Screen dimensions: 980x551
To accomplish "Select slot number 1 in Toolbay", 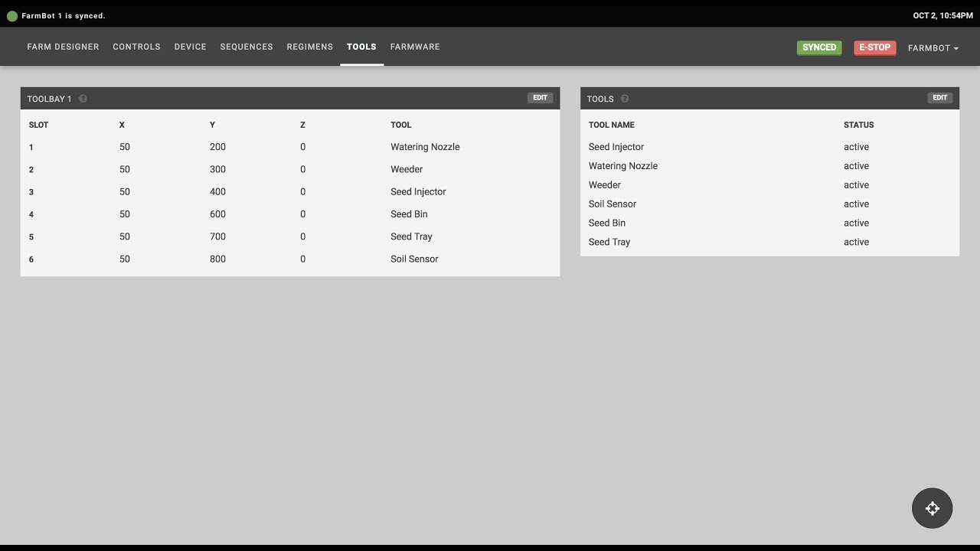I will pos(31,147).
